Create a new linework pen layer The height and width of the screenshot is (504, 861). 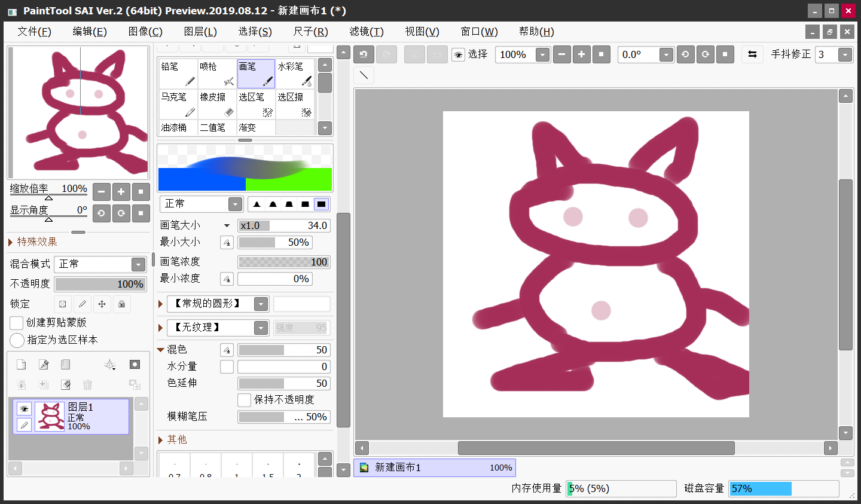(x=43, y=365)
